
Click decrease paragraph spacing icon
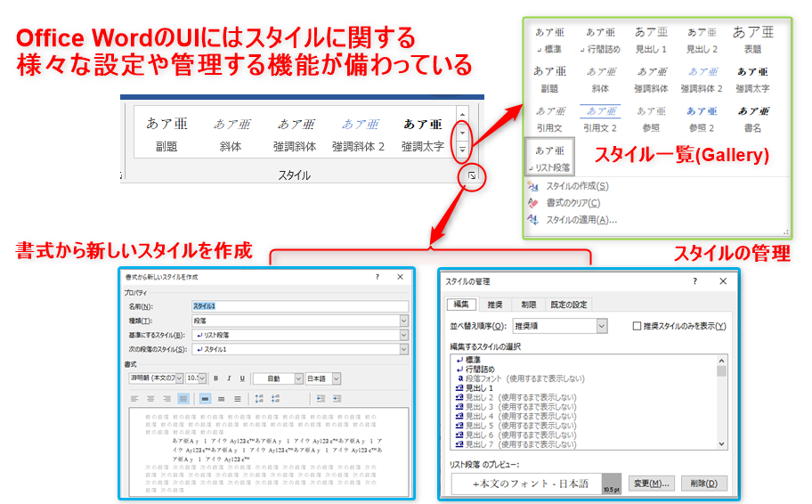[x=275, y=398]
